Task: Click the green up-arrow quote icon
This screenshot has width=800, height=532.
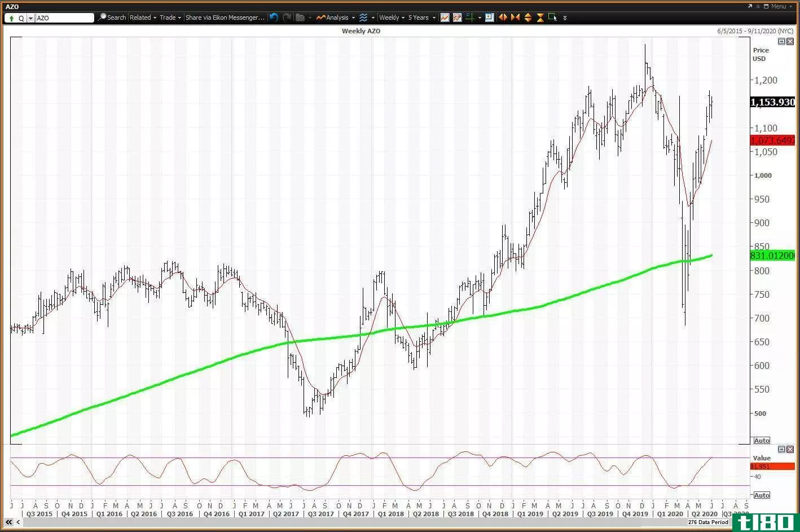Action: [x=11, y=18]
